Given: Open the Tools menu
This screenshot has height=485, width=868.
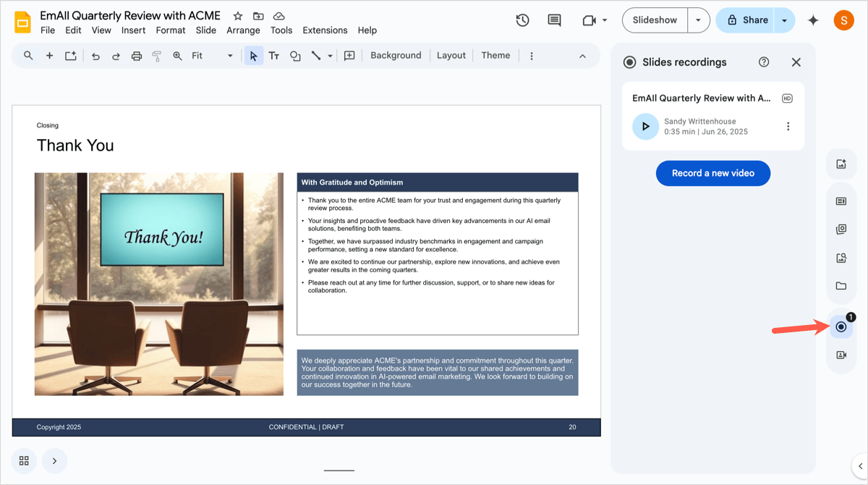Looking at the screenshot, I should click(281, 30).
